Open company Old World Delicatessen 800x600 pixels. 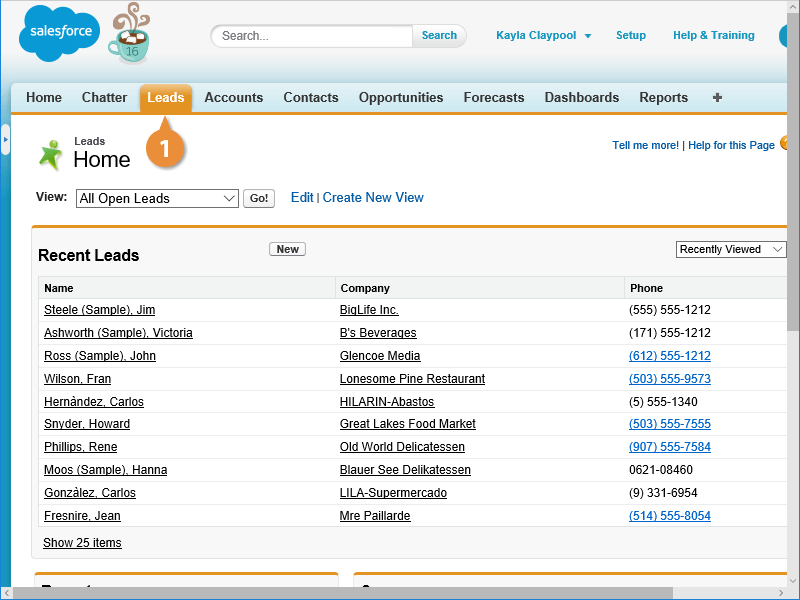(x=403, y=447)
